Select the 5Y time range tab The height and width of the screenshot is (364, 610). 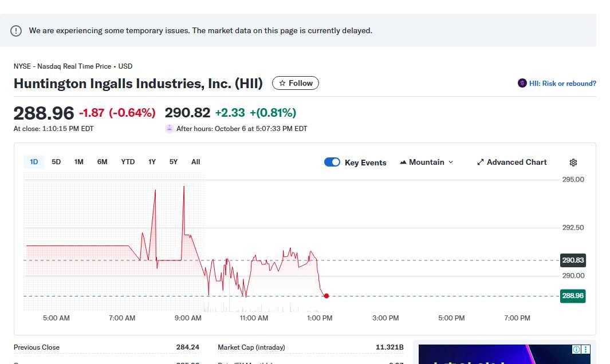pyautogui.click(x=173, y=162)
